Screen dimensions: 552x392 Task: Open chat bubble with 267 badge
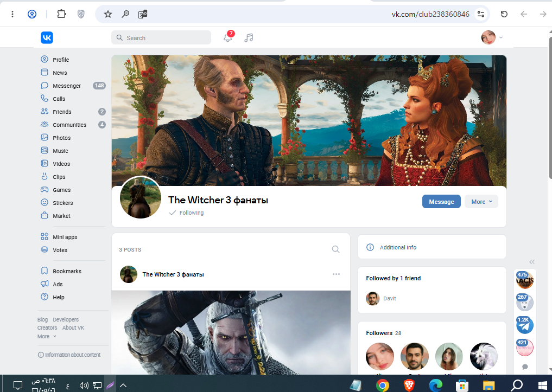524,303
